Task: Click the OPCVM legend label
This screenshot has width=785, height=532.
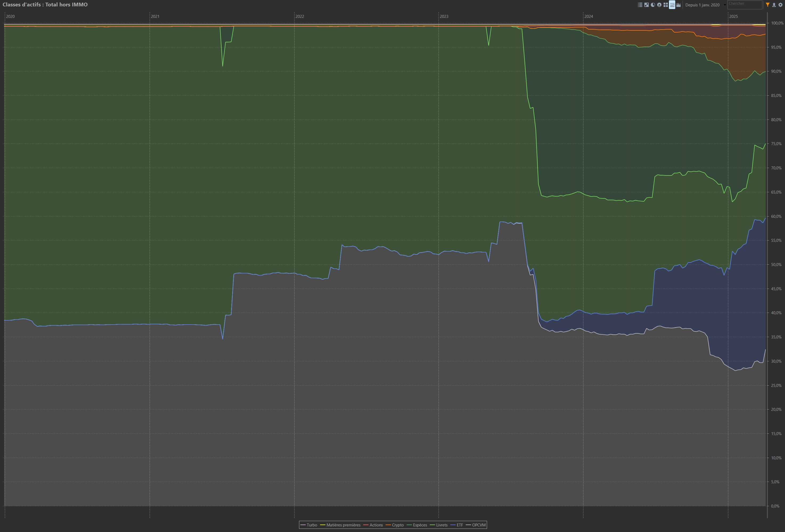Action: click(479, 525)
